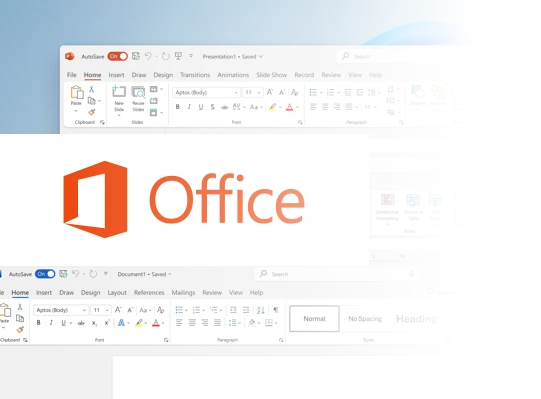Open the Record tab in PowerPoint

click(304, 75)
